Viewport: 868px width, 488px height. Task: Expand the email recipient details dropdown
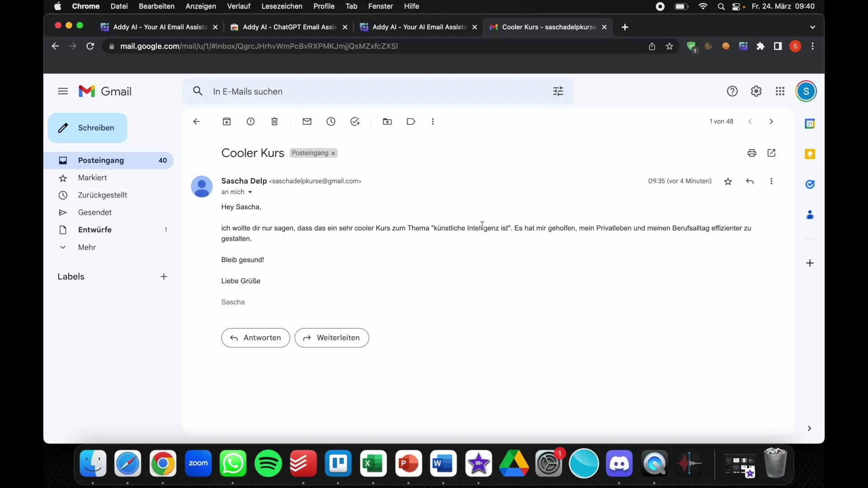(250, 192)
